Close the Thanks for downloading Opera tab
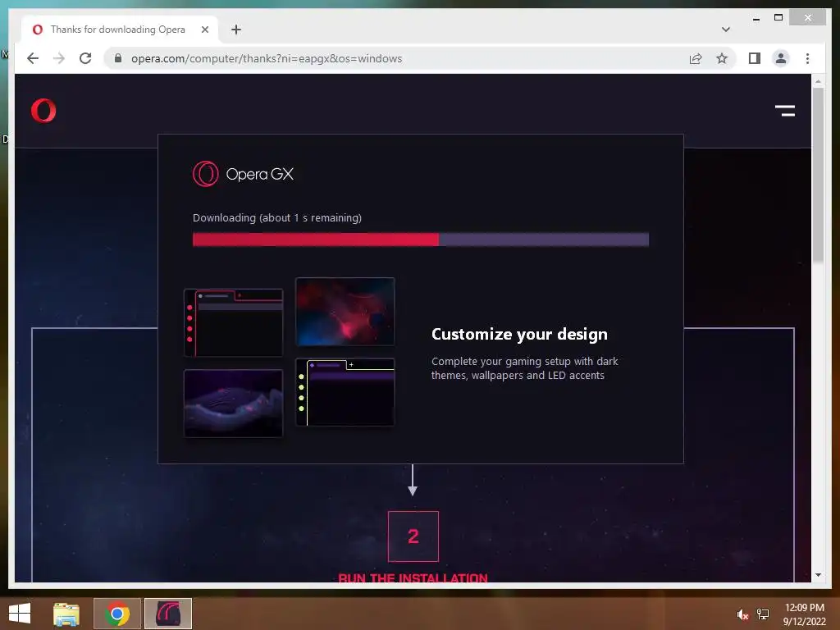 tap(204, 30)
